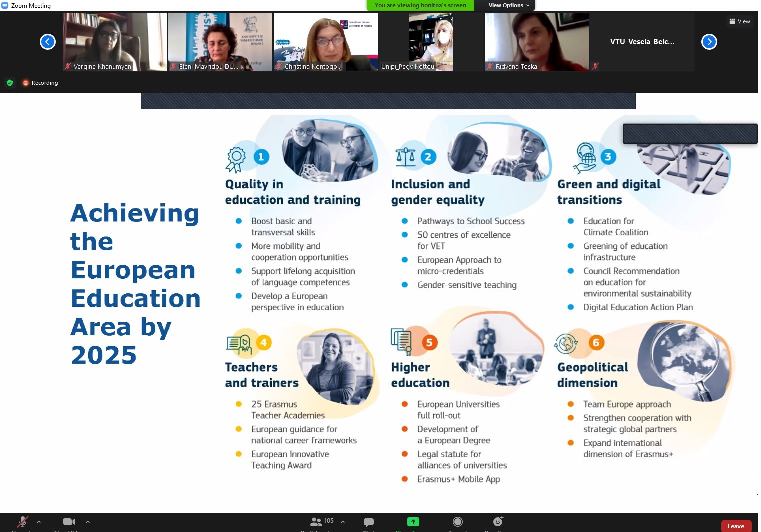Switch layout with the View button

point(740,21)
